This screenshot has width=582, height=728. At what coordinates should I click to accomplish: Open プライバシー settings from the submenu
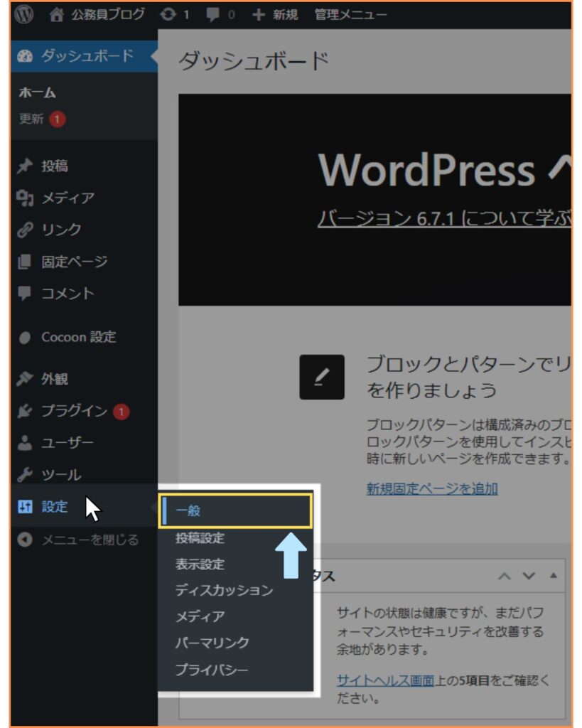click(212, 670)
